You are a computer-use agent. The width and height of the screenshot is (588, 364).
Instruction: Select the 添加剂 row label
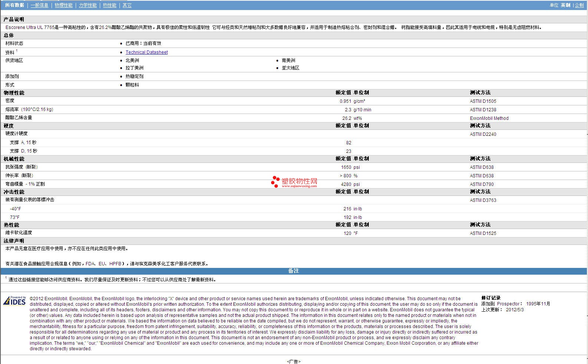pos(12,76)
